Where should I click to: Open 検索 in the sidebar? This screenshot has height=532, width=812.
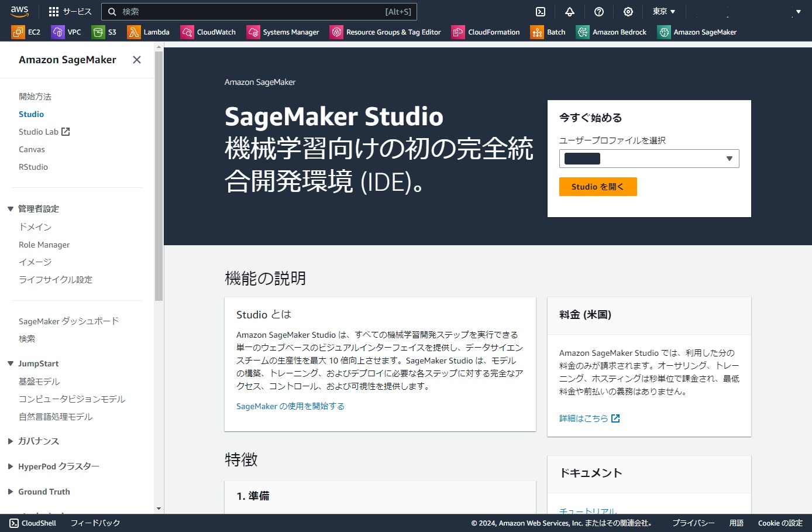point(27,339)
